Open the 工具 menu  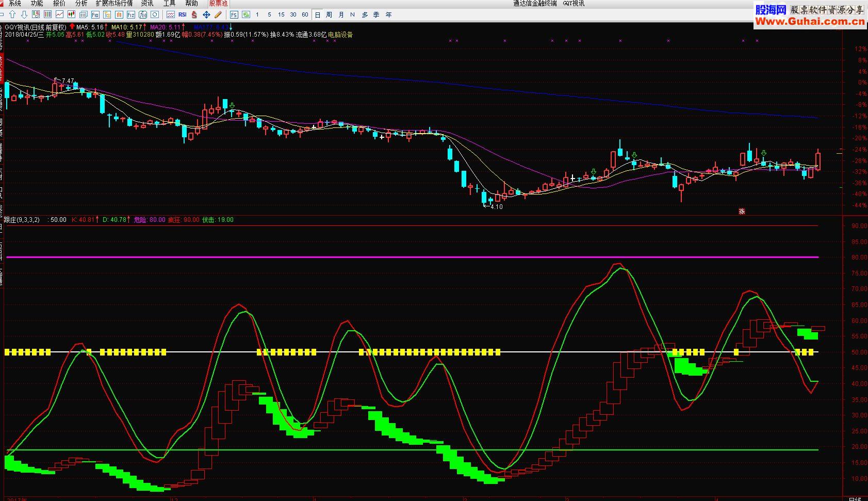pyautogui.click(x=170, y=4)
